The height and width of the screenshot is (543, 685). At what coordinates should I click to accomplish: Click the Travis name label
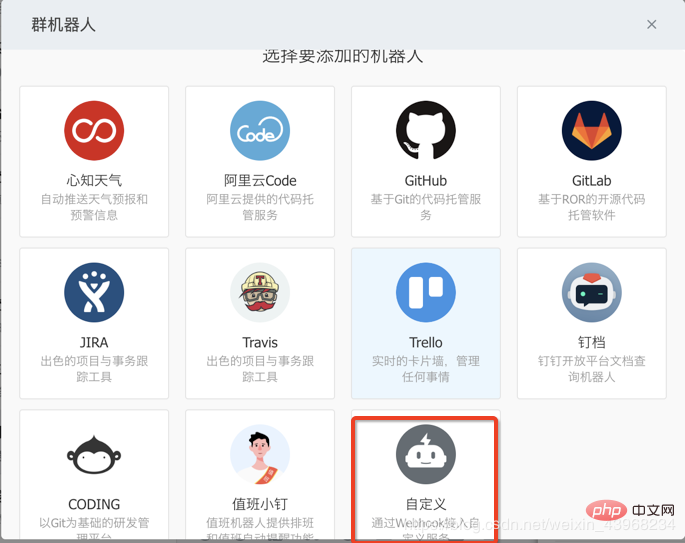(260, 342)
